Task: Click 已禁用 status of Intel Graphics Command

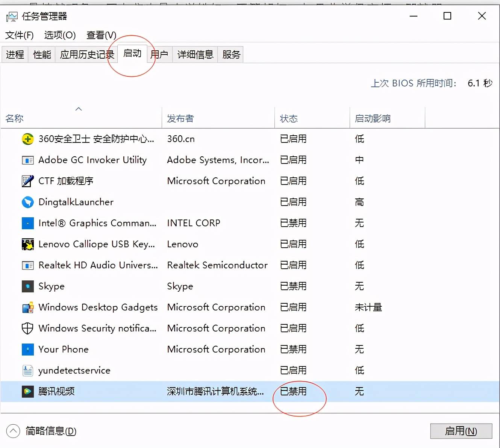Action: [x=293, y=223]
